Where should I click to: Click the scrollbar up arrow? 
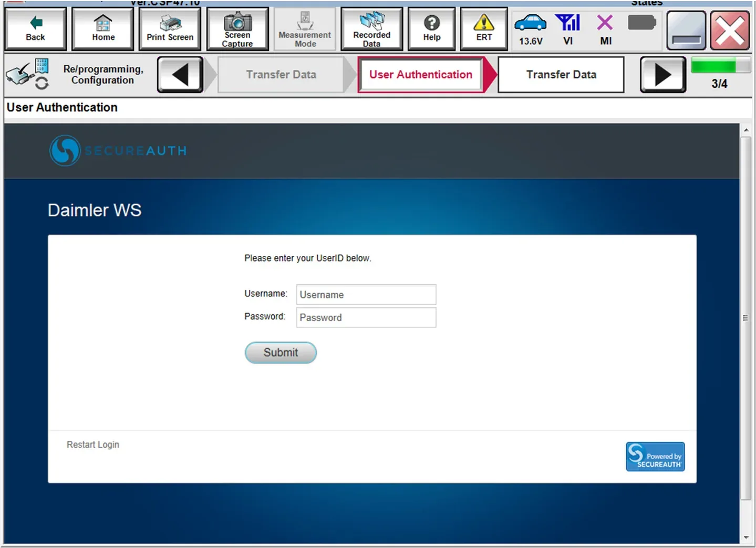tap(746, 130)
